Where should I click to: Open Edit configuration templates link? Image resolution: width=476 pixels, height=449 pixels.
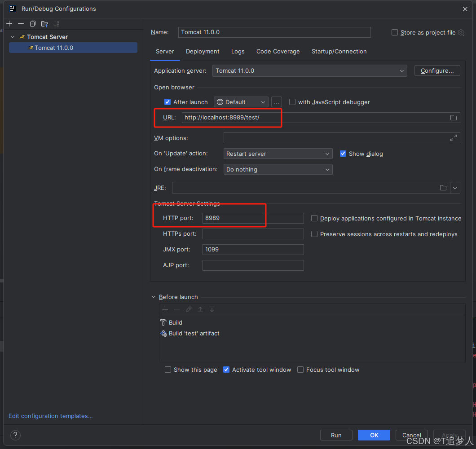(51, 416)
